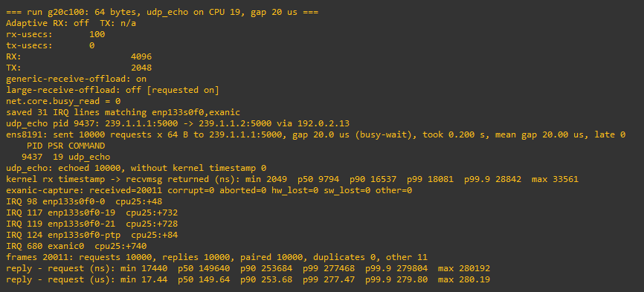Click the net.core.busy_read = 0 line

(63, 101)
